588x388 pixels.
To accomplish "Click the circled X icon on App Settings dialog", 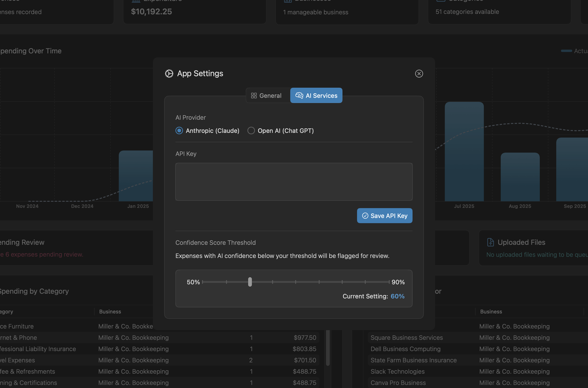I will tap(419, 74).
